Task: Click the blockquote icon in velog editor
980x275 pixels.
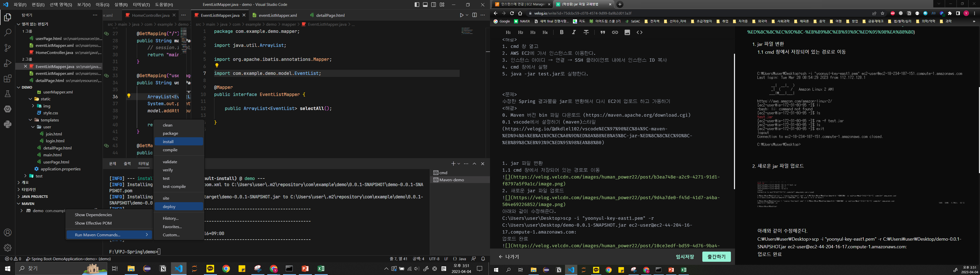Action: tap(603, 32)
